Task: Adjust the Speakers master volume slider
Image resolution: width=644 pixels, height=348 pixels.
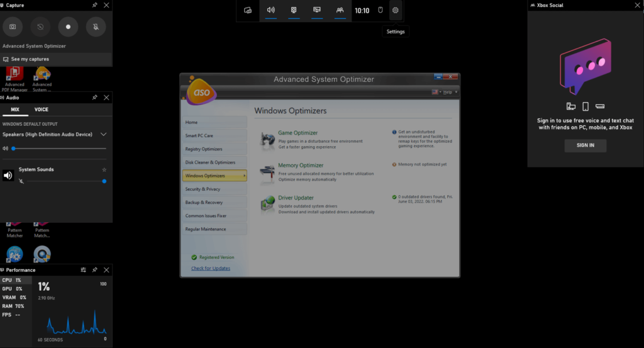Action: click(59, 149)
